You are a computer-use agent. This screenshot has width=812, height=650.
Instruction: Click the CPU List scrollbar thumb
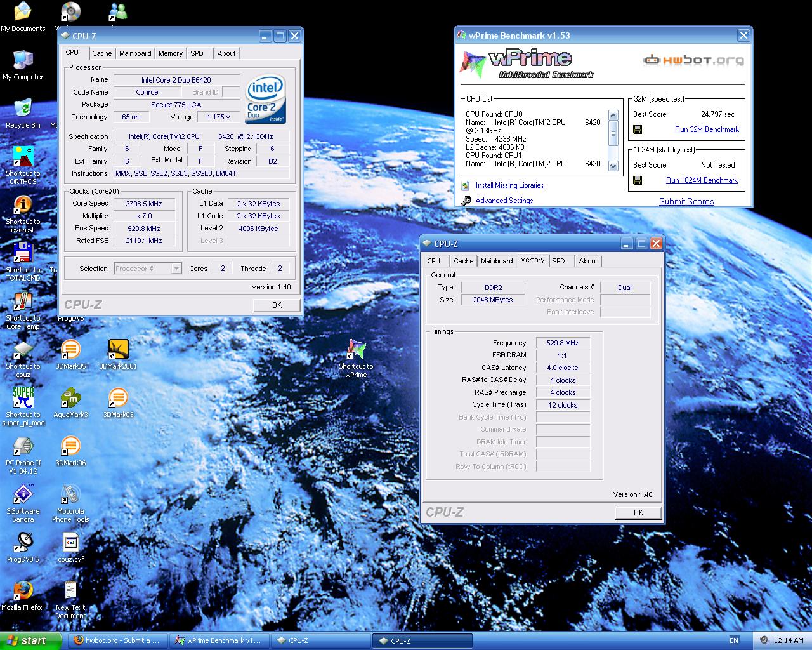(x=613, y=133)
